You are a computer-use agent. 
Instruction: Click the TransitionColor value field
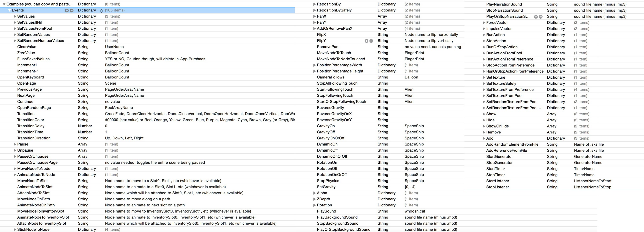pos(200,120)
